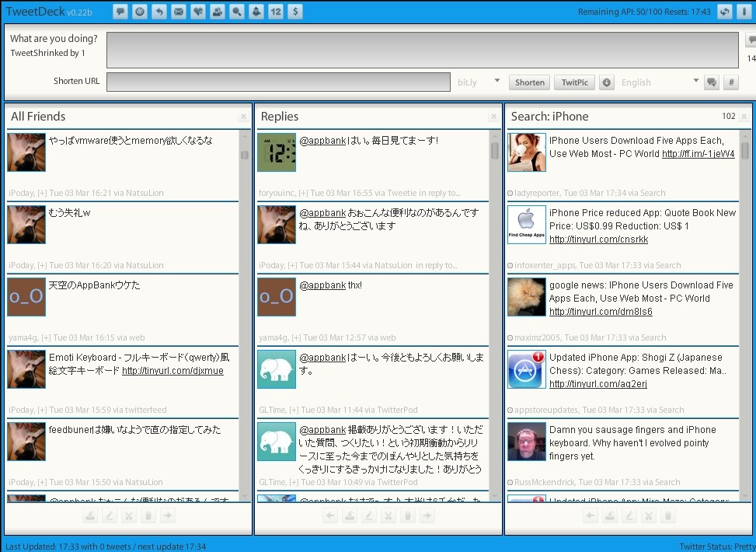Click the username ladyreporter in the tweet footer
This screenshot has width=756, height=552.
[537, 193]
